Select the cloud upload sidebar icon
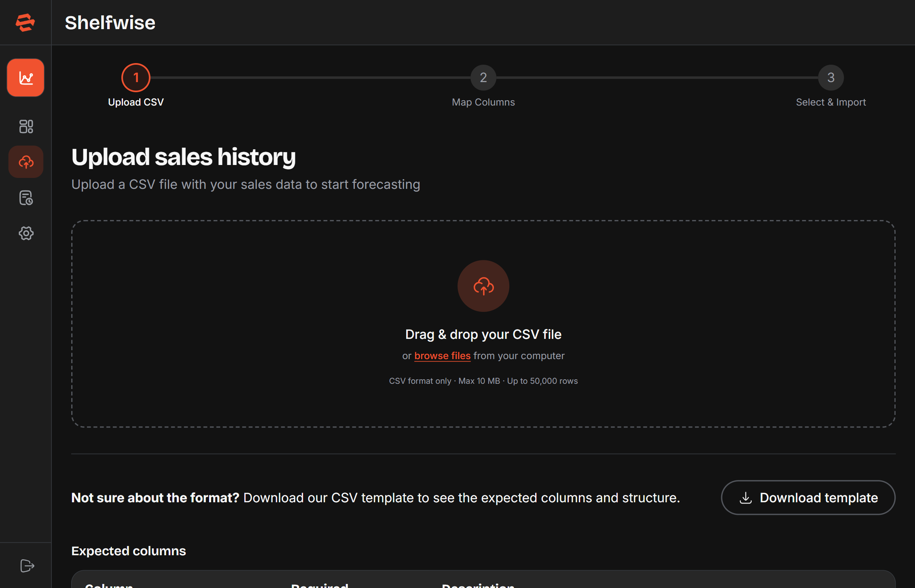Screen dimensions: 915x588 (x=26, y=162)
